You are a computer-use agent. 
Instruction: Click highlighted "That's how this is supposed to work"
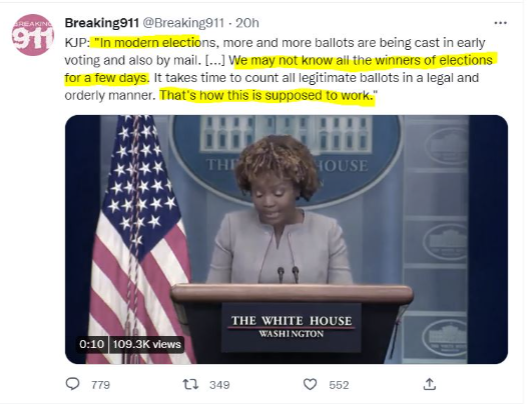tap(265, 96)
